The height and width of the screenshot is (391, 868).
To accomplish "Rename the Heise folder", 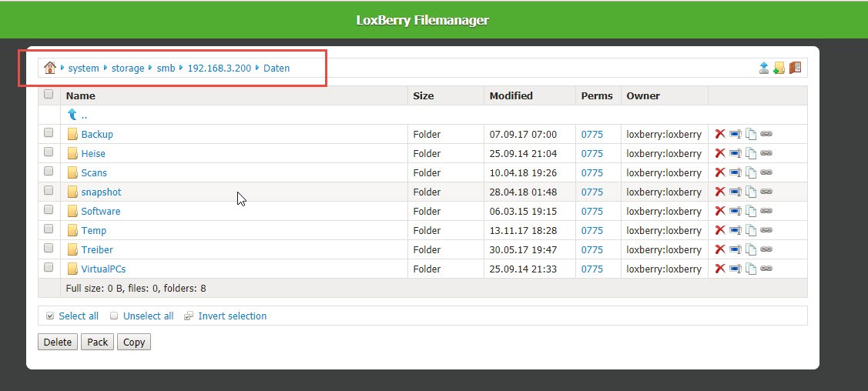I will click(735, 153).
